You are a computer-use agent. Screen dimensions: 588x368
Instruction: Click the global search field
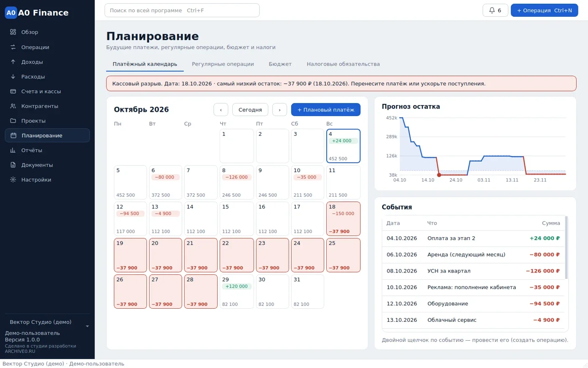coord(182,10)
